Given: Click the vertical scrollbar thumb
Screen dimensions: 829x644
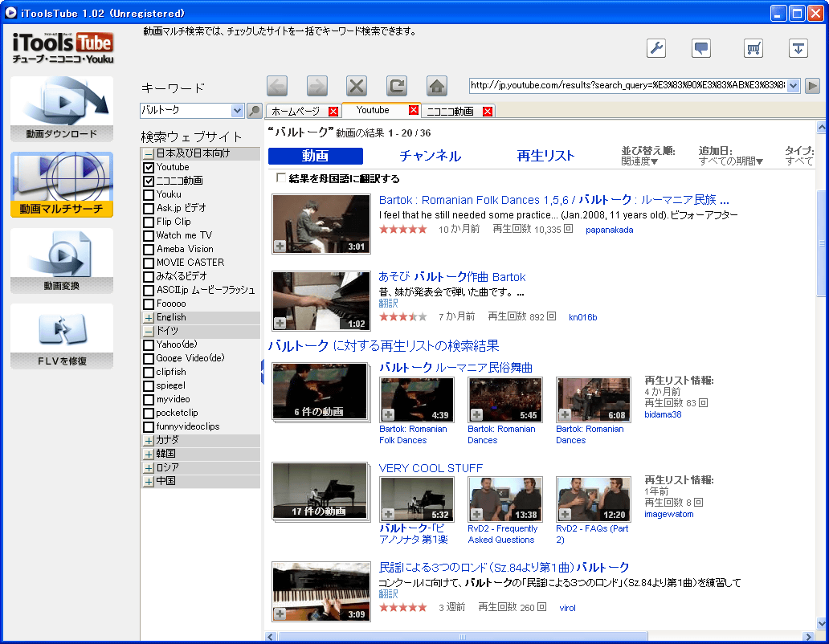Looking at the screenshot, I should [x=821, y=243].
